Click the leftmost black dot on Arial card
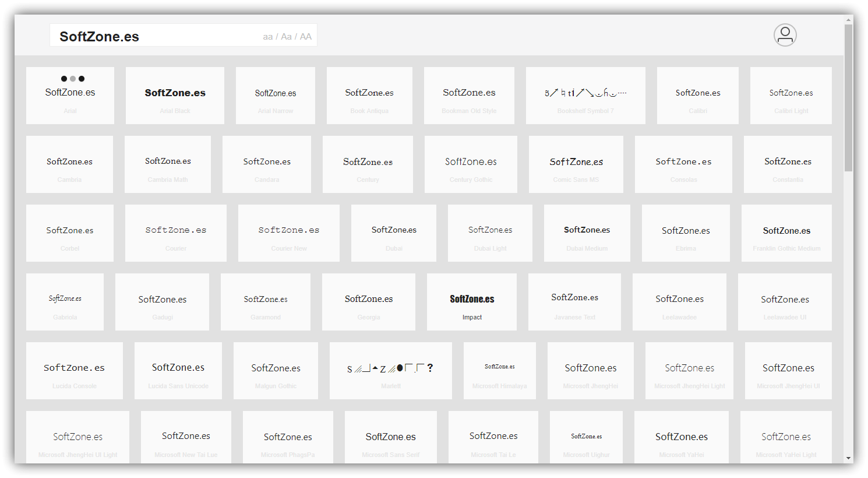This screenshot has height=478, width=868. tap(64, 79)
